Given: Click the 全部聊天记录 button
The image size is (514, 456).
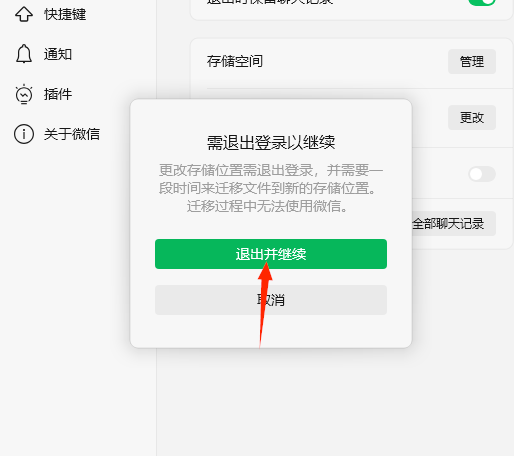Looking at the screenshot, I should pos(454,223).
